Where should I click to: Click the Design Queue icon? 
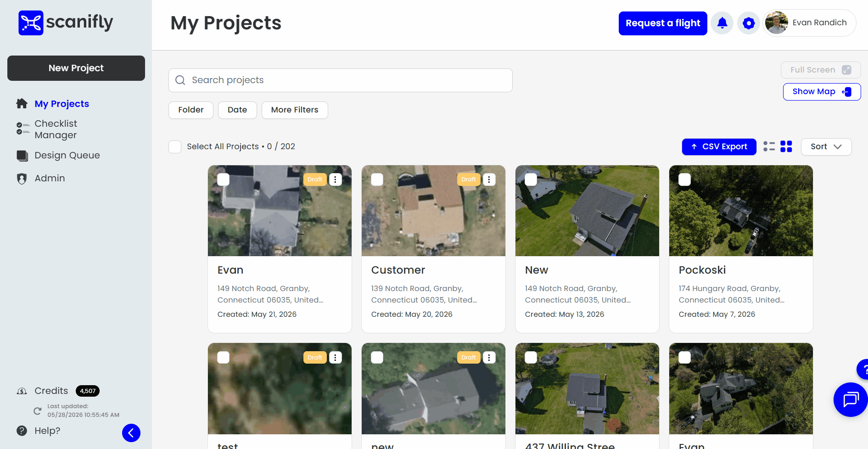[x=22, y=156]
